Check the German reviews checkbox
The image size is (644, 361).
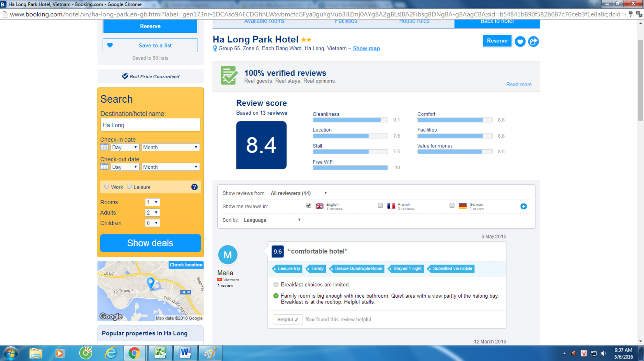pyautogui.click(x=452, y=205)
